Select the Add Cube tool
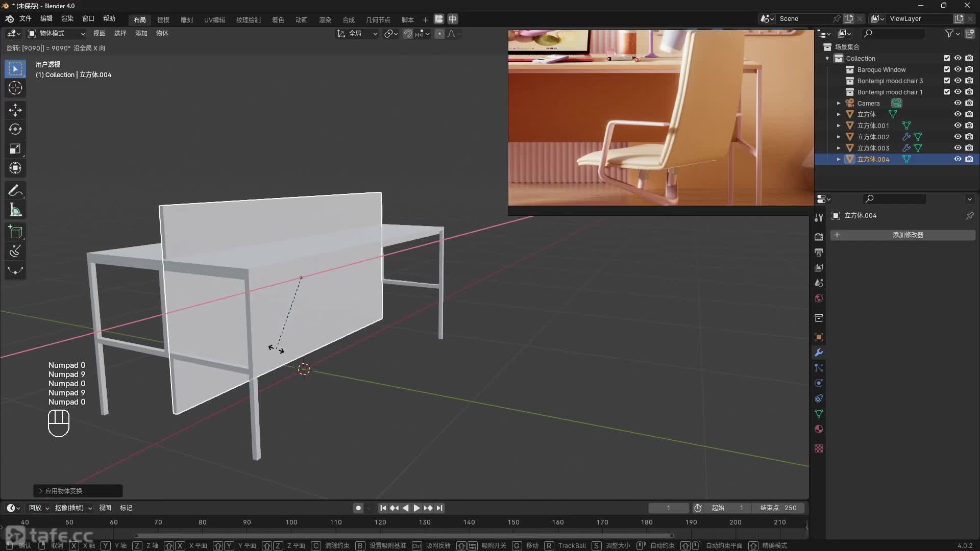The width and height of the screenshot is (980, 551). click(15, 233)
